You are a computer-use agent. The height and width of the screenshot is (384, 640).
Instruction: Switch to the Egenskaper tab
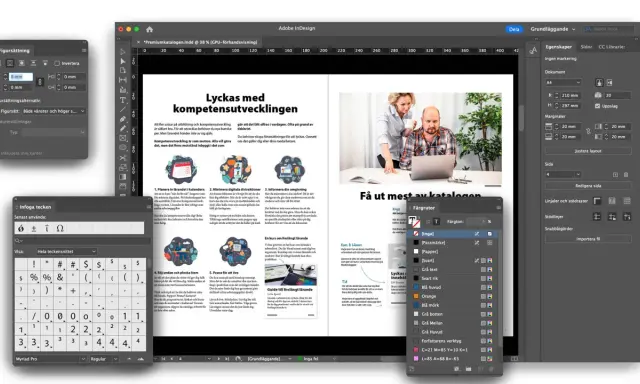(x=558, y=47)
